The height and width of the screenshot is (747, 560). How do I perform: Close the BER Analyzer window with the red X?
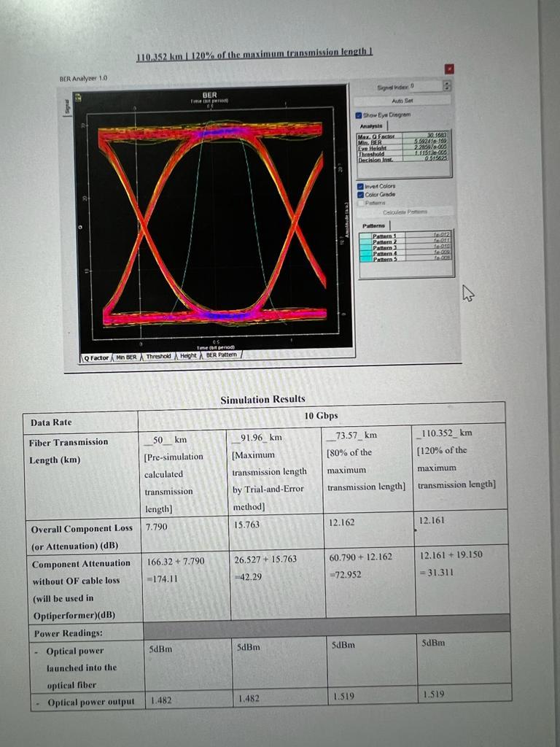pos(449,69)
